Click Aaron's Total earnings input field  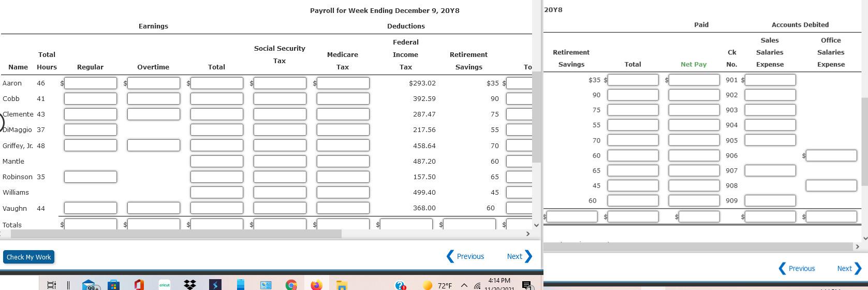point(217,83)
